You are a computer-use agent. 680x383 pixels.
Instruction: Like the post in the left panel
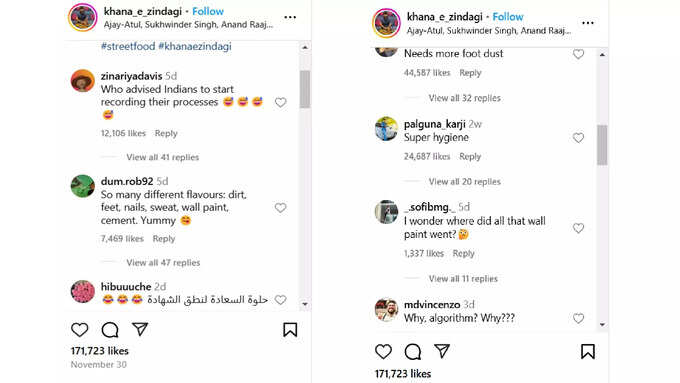click(x=79, y=330)
